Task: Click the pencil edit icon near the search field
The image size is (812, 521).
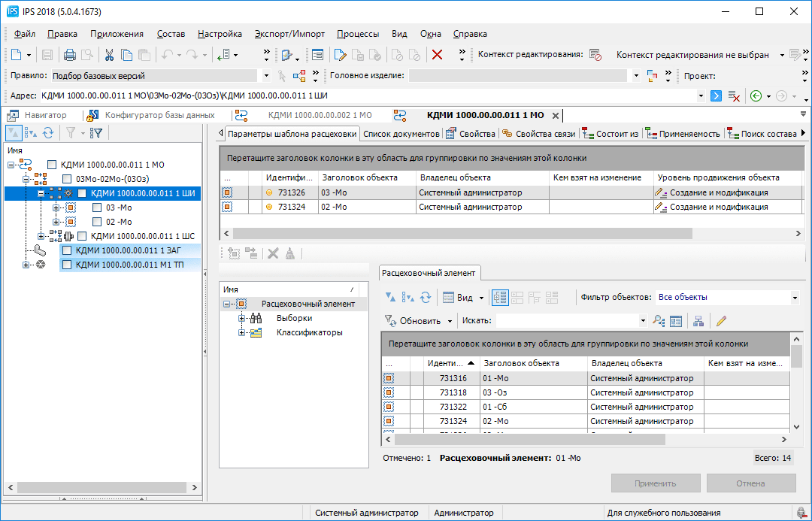Action: tap(721, 320)
